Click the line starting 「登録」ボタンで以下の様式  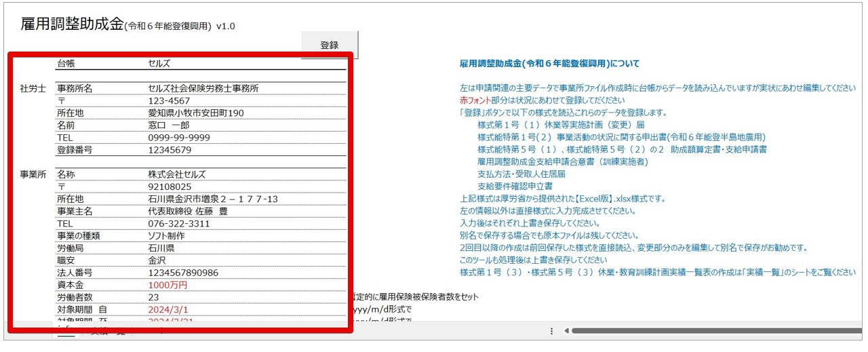pyautogui.click(x=563, y=113)
